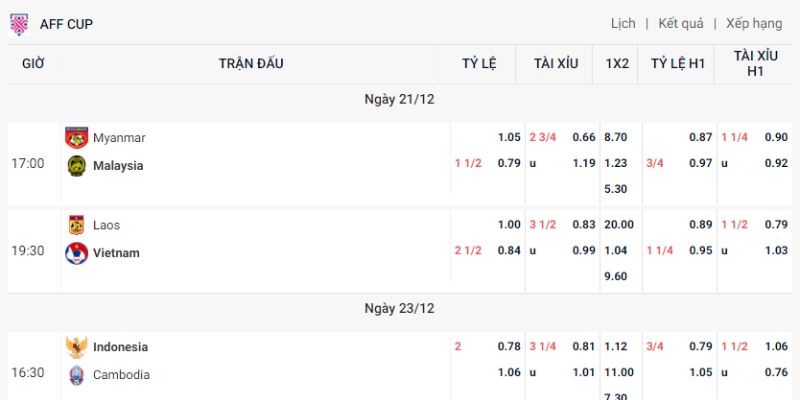Open the Malaysia team name link

point(118,166)
